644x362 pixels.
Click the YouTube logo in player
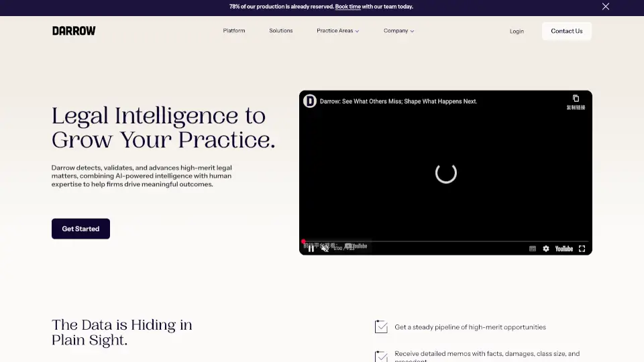[563, 249]
